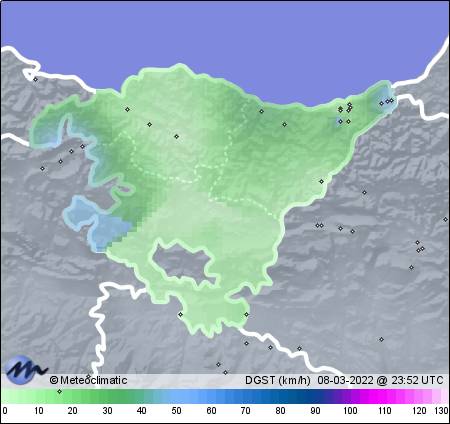Click the 0 label on the legend

(x=5, y=411)
